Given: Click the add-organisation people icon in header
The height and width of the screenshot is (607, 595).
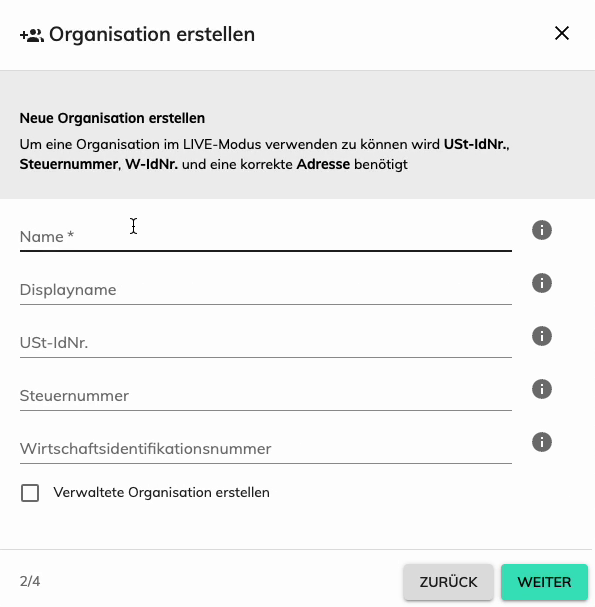Looking at the screenshot, I should pyautogui.click(x=32, y=36).
